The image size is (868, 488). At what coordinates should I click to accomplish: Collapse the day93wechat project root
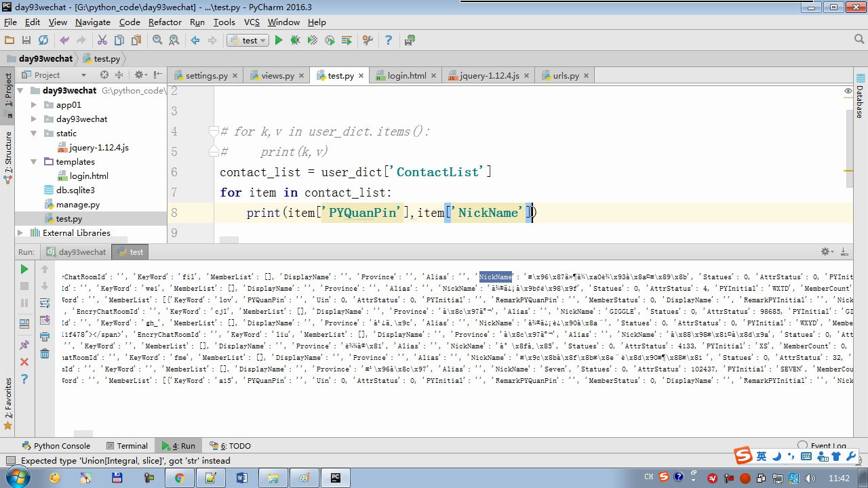click(20, 91)
